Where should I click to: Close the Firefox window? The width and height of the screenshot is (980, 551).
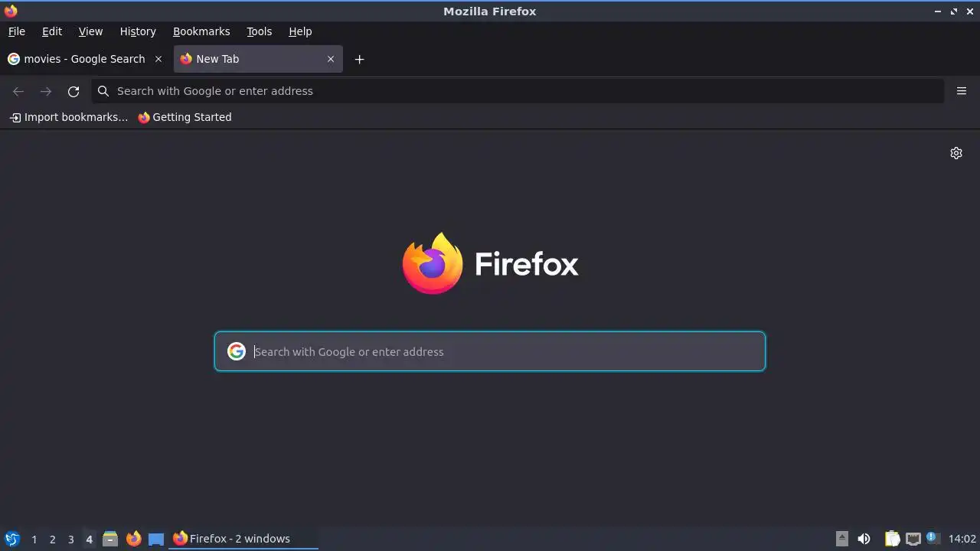[x=970, y=11]
